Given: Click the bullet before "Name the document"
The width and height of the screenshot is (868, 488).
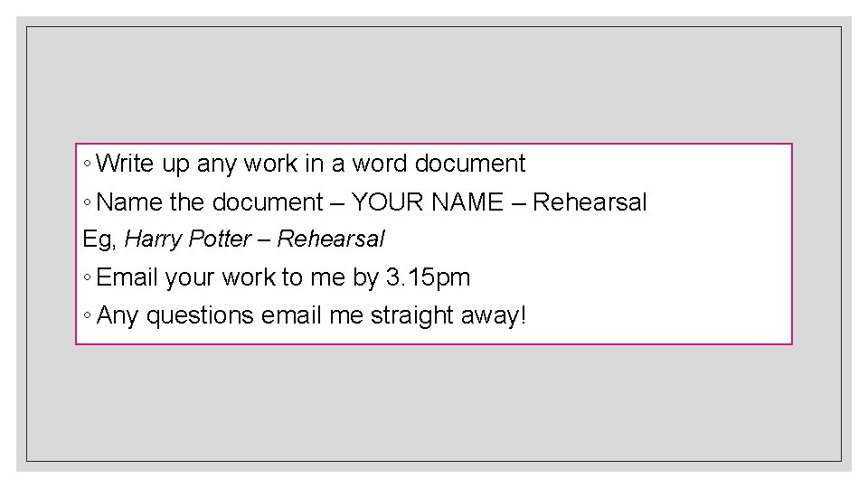Looking at the screenshot, I should pyautogui.click(x=87, y=202).
